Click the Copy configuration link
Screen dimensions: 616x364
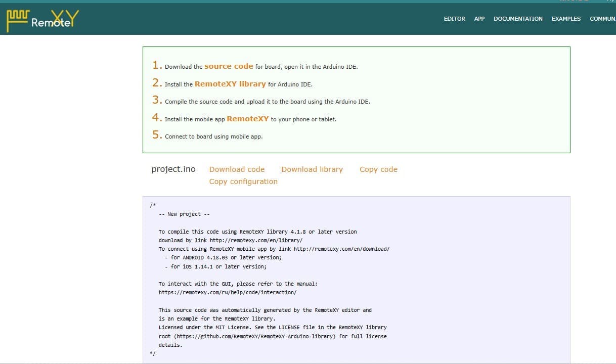[243, 181]
